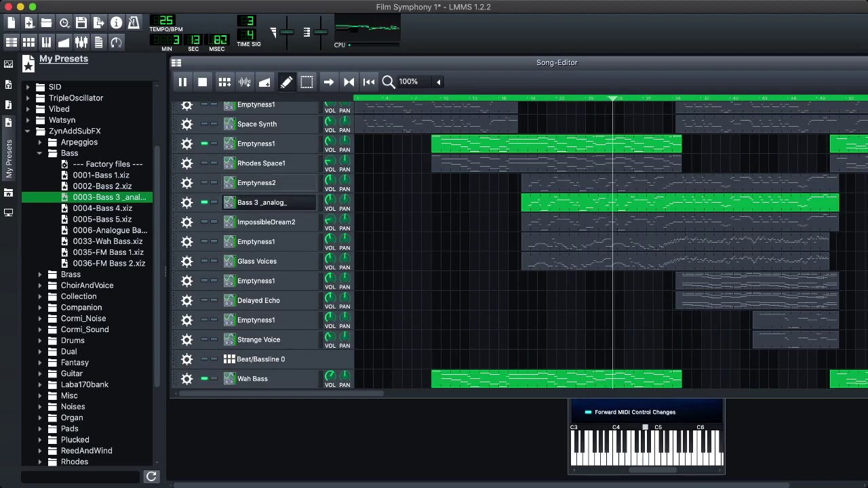Screen dimensions: 868x488
Task: Show the Controller Rack toolbar icon
Action: 116,43
